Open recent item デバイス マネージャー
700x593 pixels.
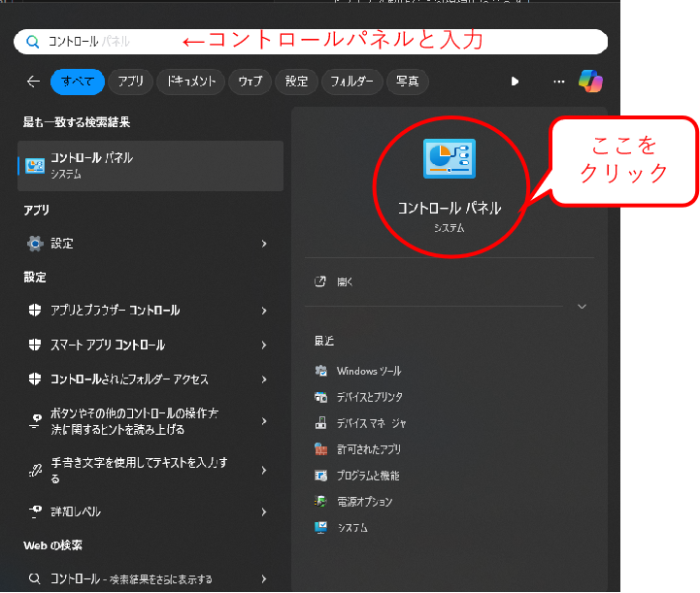[372, 423]
